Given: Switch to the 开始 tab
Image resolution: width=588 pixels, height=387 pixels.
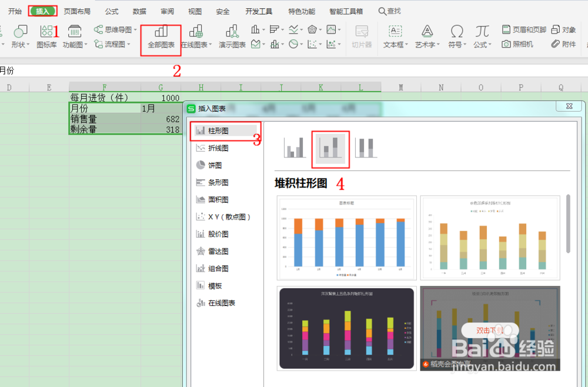Looking at the screenshot, I should pyautogui.click(x=15, y=11).
